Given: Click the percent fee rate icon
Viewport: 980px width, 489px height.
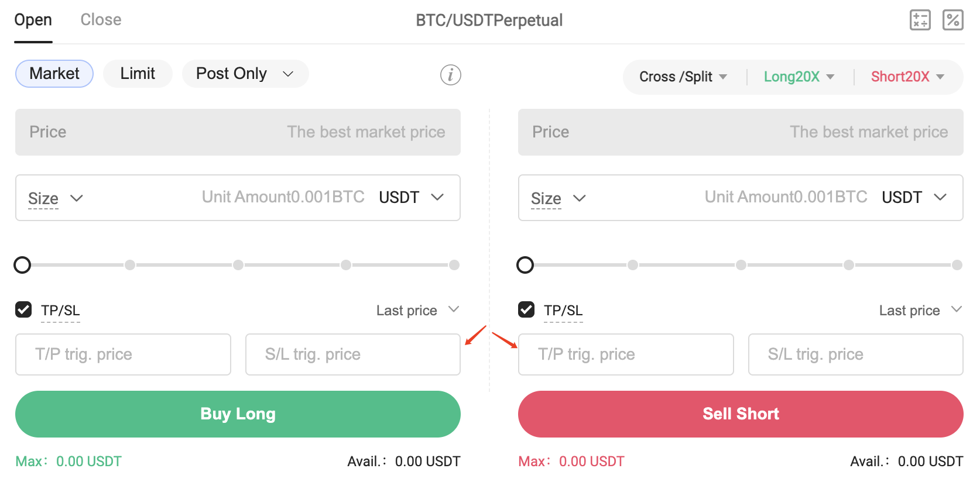Looking at the screenshot, I should (953, 20).
